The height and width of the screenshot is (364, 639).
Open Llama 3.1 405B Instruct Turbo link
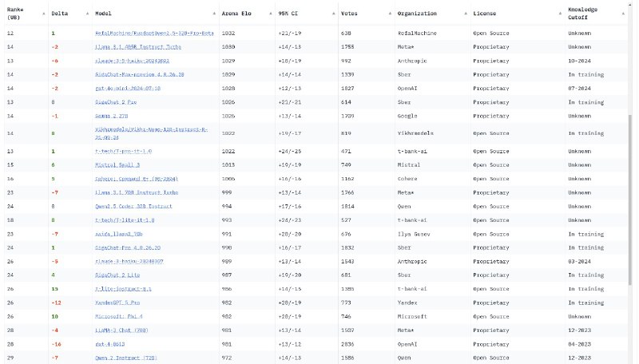coord(138,47)
